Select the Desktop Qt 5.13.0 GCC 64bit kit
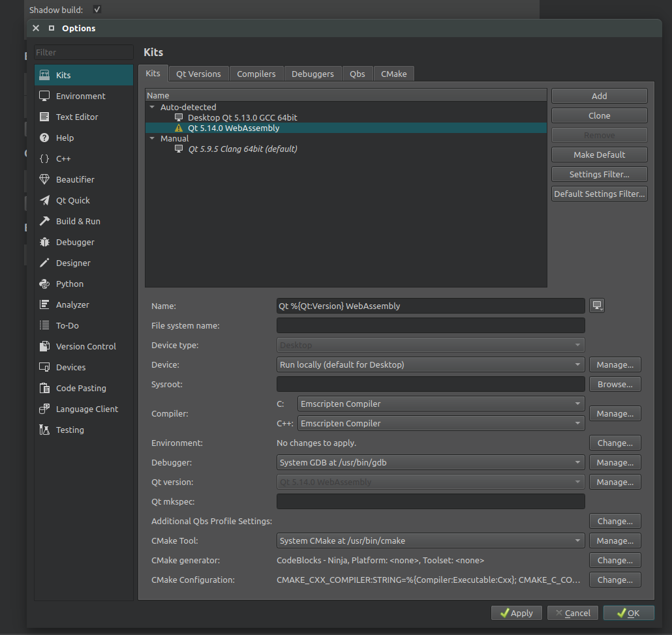 (242, 117)
